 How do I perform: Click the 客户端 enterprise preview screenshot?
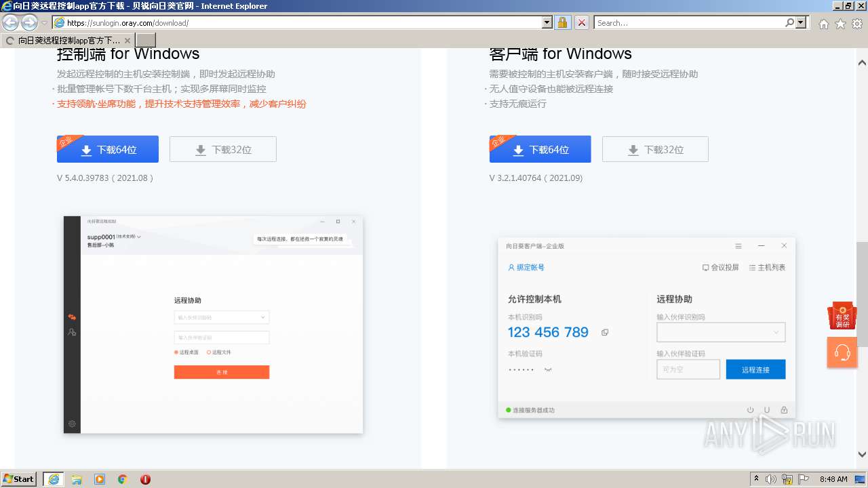647,327
